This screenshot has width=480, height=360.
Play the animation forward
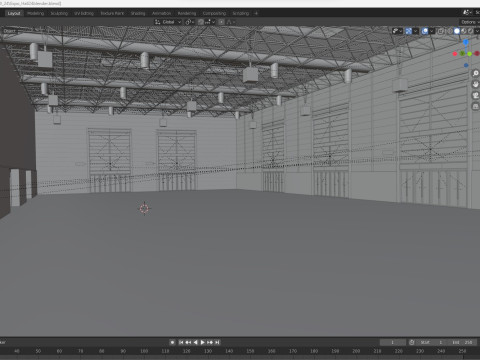tap(202, 342)
